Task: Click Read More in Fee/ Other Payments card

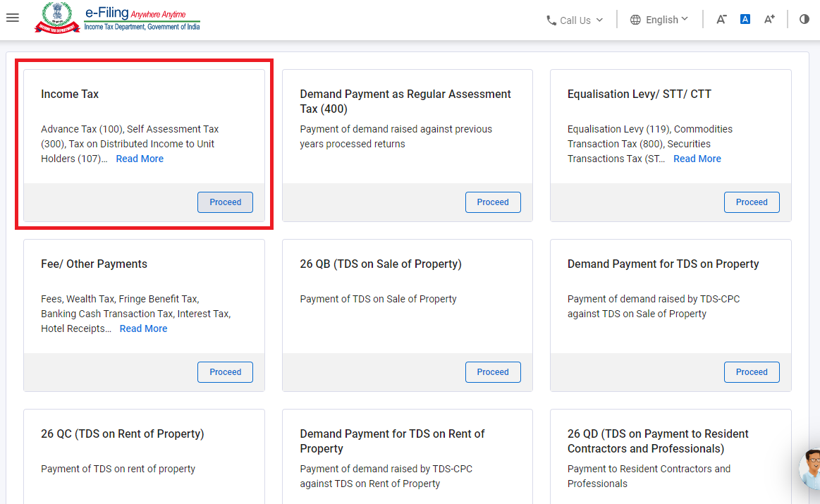Action: pyautogui.click(x=143, y=328)
